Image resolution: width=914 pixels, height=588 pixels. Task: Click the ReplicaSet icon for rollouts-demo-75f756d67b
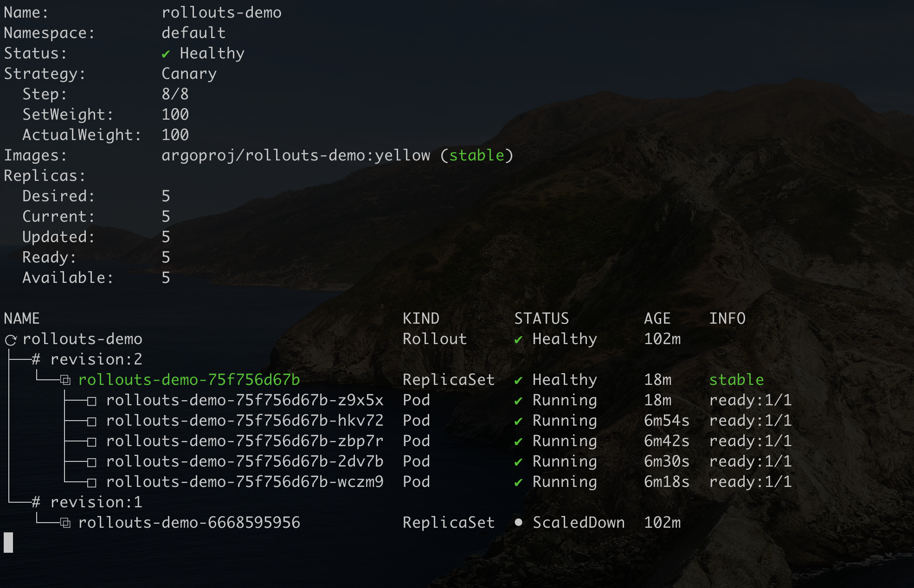65,381
